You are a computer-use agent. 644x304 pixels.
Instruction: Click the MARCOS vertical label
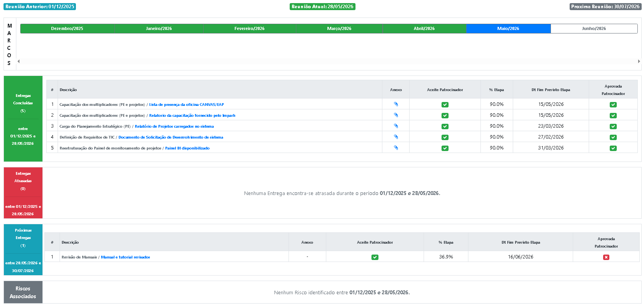click(9, 44)
